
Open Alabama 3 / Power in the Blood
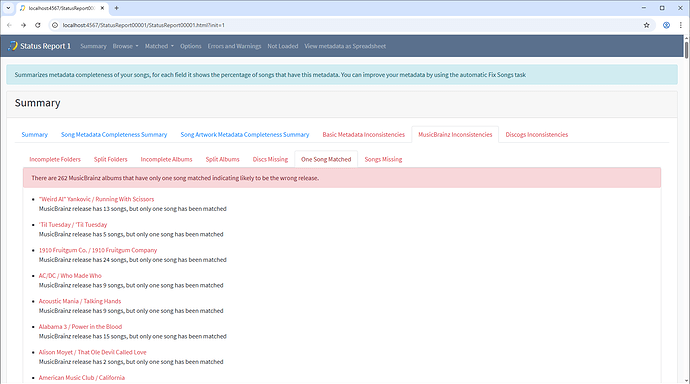(80, 327)
